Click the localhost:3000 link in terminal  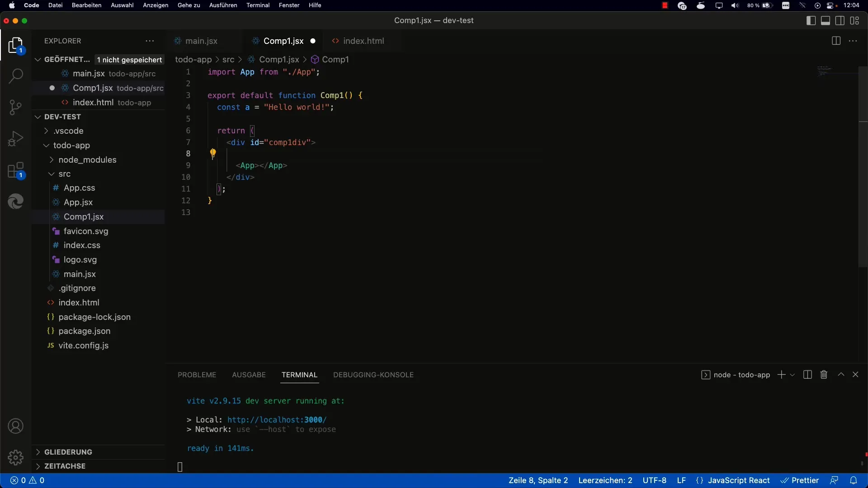[x=277, y=420]
